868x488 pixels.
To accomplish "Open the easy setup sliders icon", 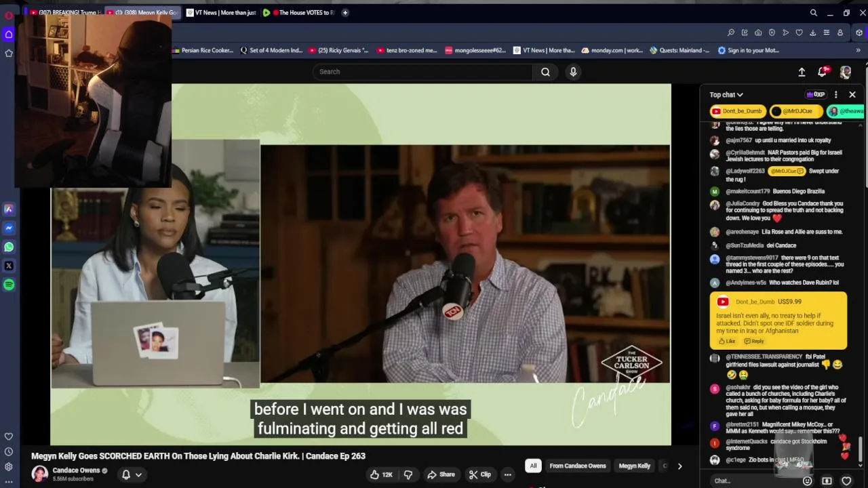I will click(x=826, y=33).
